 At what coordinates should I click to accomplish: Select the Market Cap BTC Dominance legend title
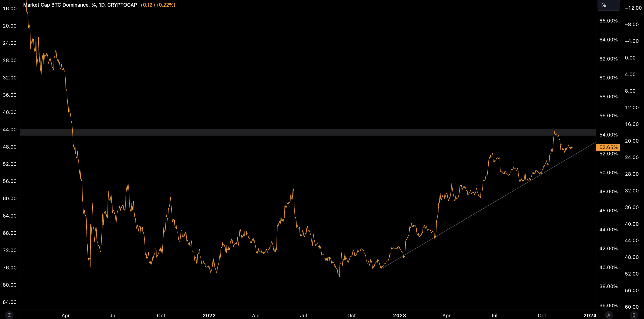[x=80, y=5]
